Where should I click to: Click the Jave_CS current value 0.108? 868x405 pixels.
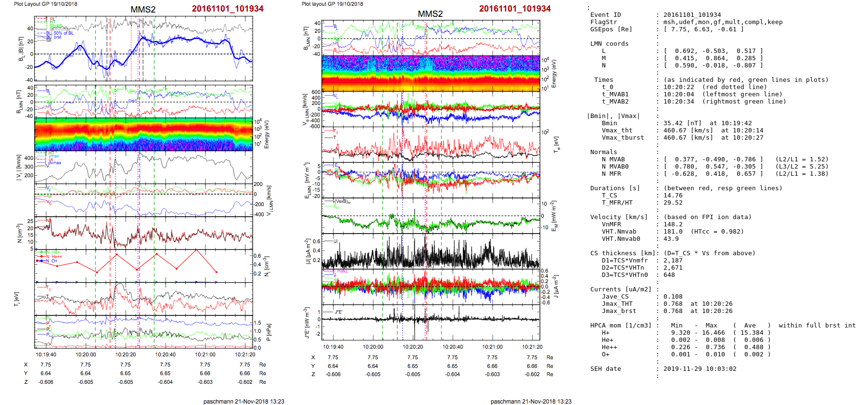[x=673, y=297]
